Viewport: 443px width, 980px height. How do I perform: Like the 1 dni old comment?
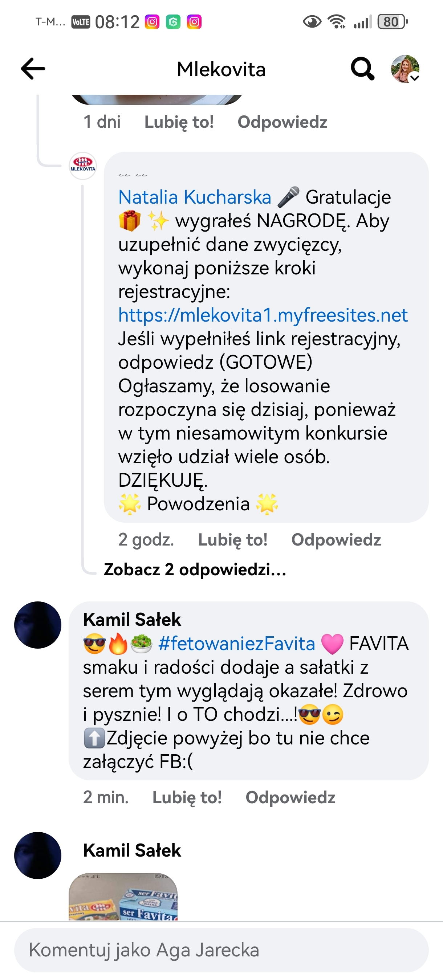(179, 122)
